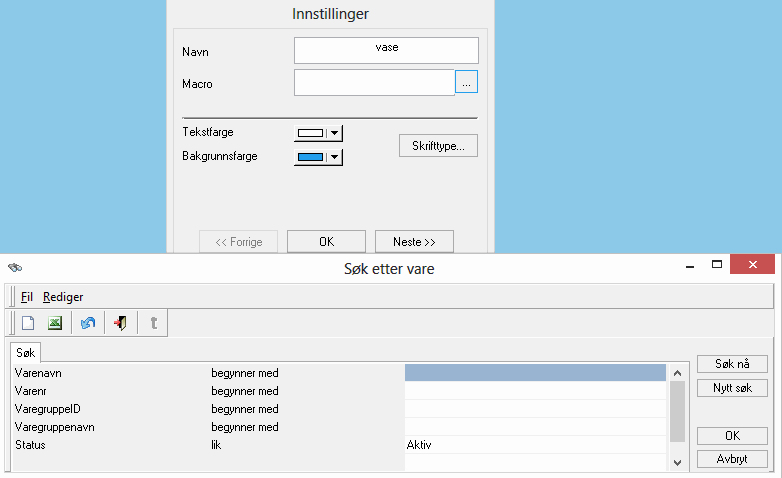This screenshot has height=478, width=782.
Task: Open the Fil menu
Action: click(x=26, y=297)
